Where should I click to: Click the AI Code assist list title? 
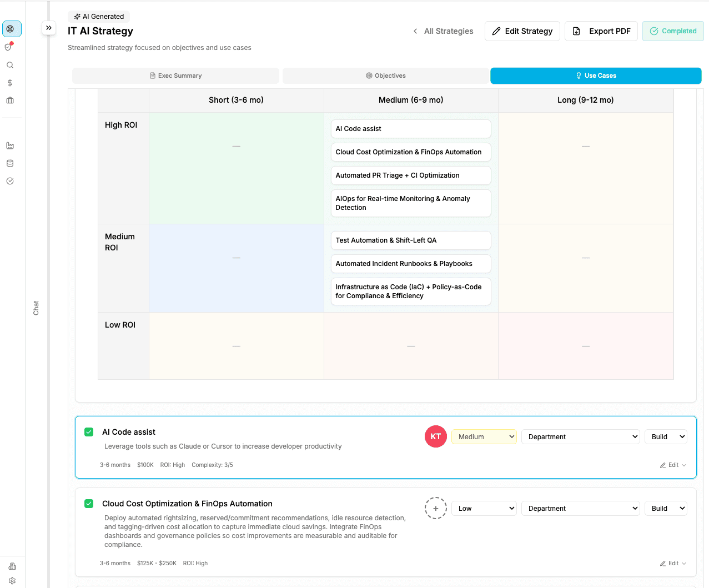(x=129, y=432)
